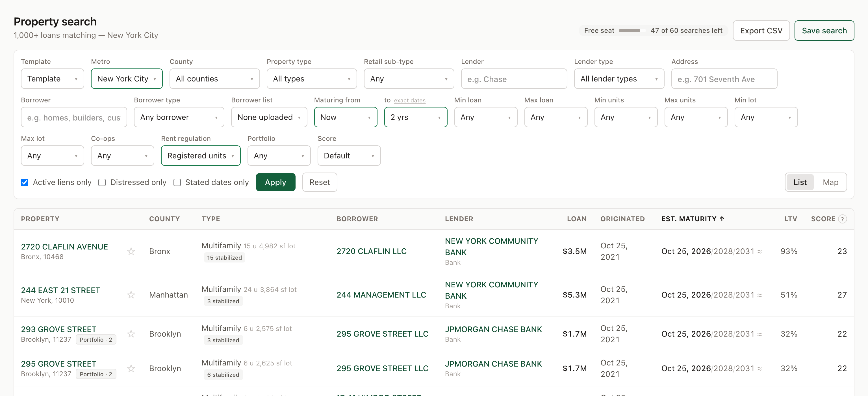
Task: Sort by Est. Maturity column header
Action: coord(693,219)
